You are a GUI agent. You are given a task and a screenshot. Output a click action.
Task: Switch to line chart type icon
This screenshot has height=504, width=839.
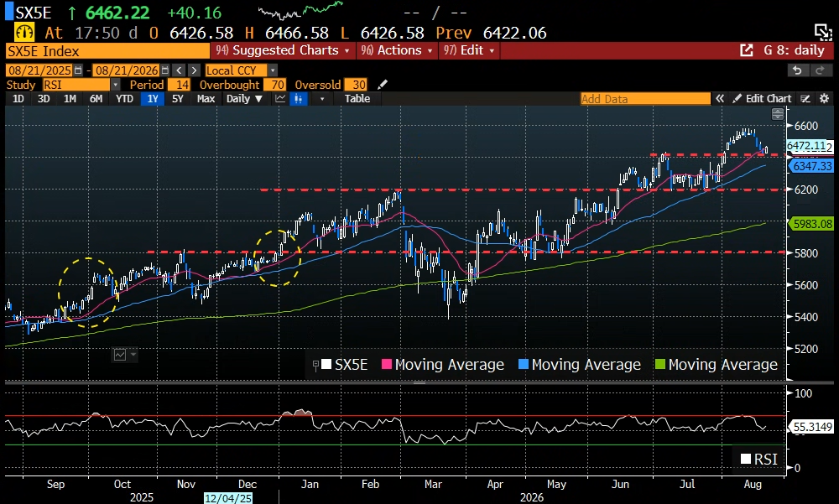coord(280,98)
